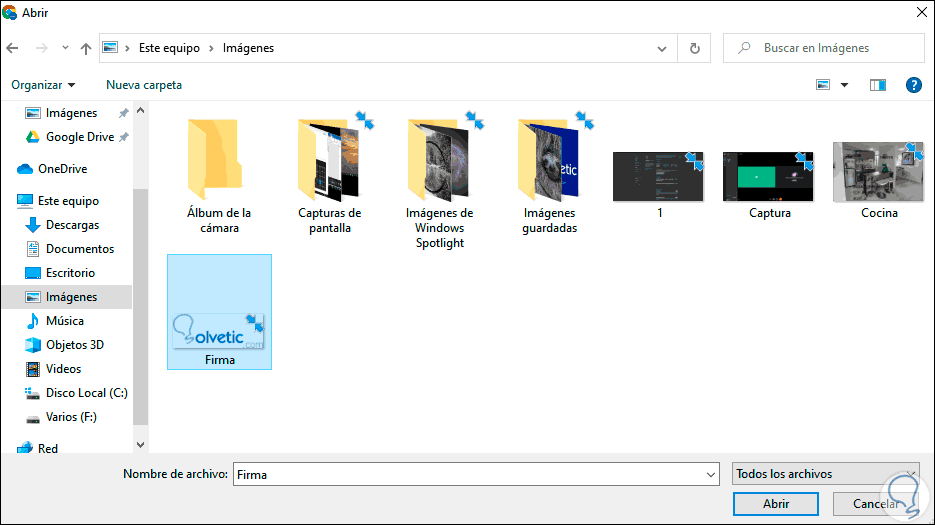
Task: Close the Abrir dialog window
Action: pos(921,13)
